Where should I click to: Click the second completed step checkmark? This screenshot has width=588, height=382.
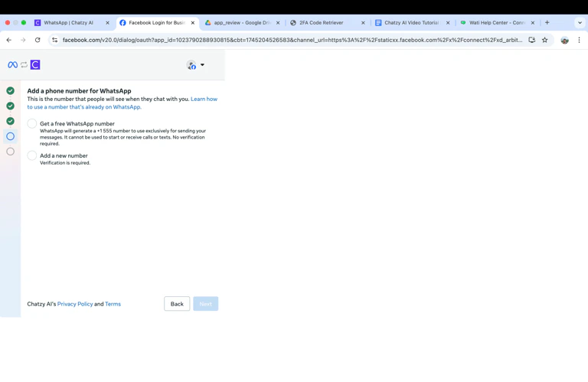[x=11, y=106]
